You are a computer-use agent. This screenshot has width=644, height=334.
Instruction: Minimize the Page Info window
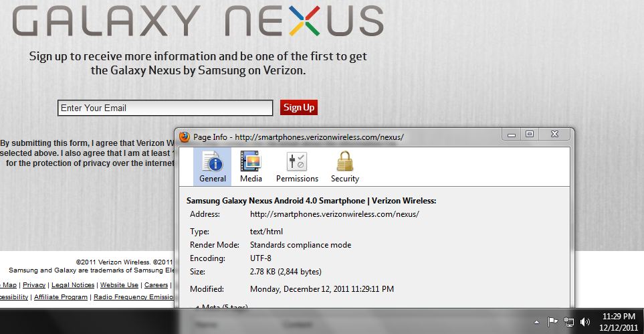512,134
